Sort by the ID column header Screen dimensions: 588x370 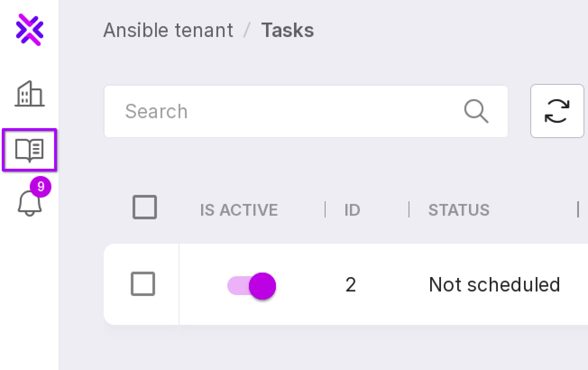coord(352,210)
